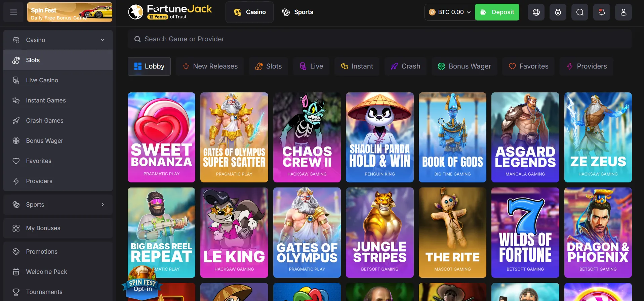Click the FortuneJack logo
This screenshot has height=301, width=644.
170,12
